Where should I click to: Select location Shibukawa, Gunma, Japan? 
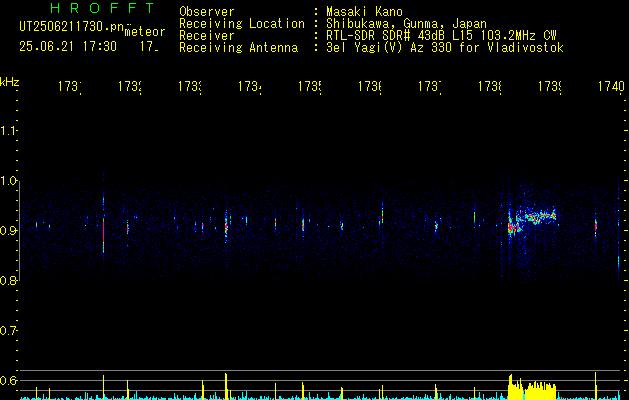406,24
